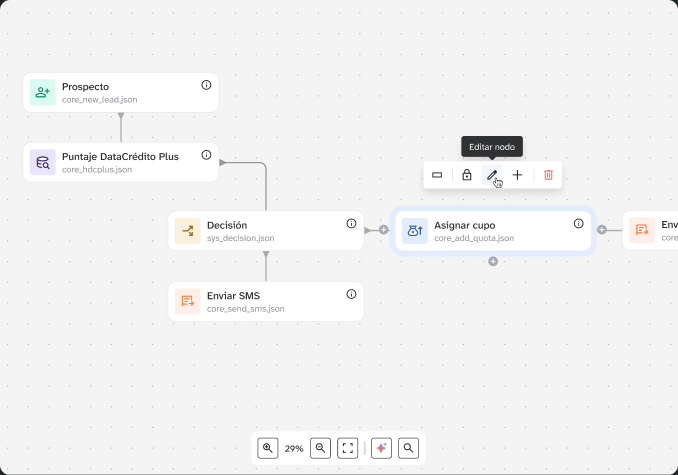Viewport: 678px width, 475px height.
Task: Click the Prospecto node's green user-add icon
Action: pos(42,92)
